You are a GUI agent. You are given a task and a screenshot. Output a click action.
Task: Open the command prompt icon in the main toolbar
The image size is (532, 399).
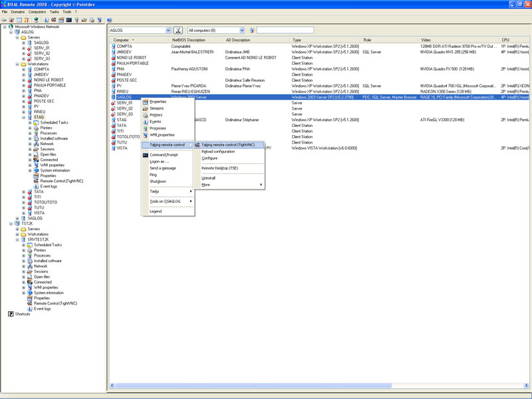[x=69, y=20]
